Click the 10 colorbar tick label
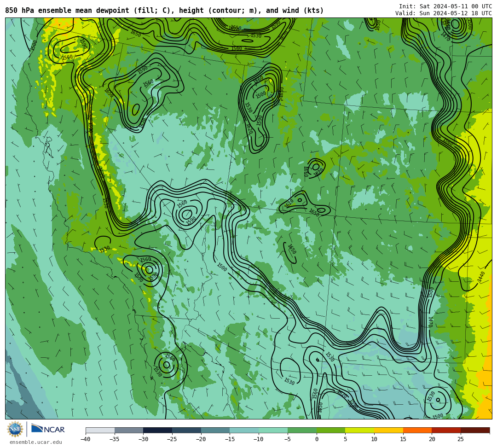Viewport: 497px width, 448px height. [x=374, y=439]
